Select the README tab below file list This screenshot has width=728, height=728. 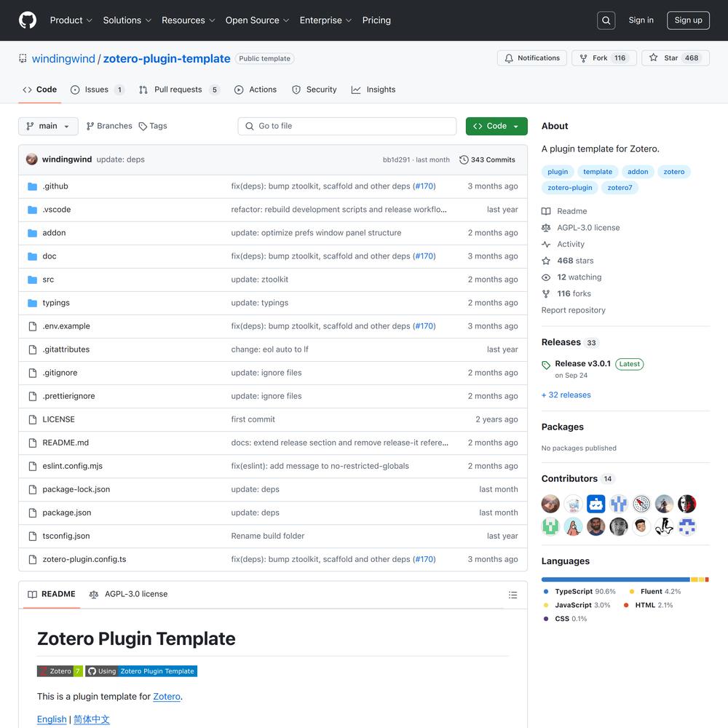click(x=52, y=594)
